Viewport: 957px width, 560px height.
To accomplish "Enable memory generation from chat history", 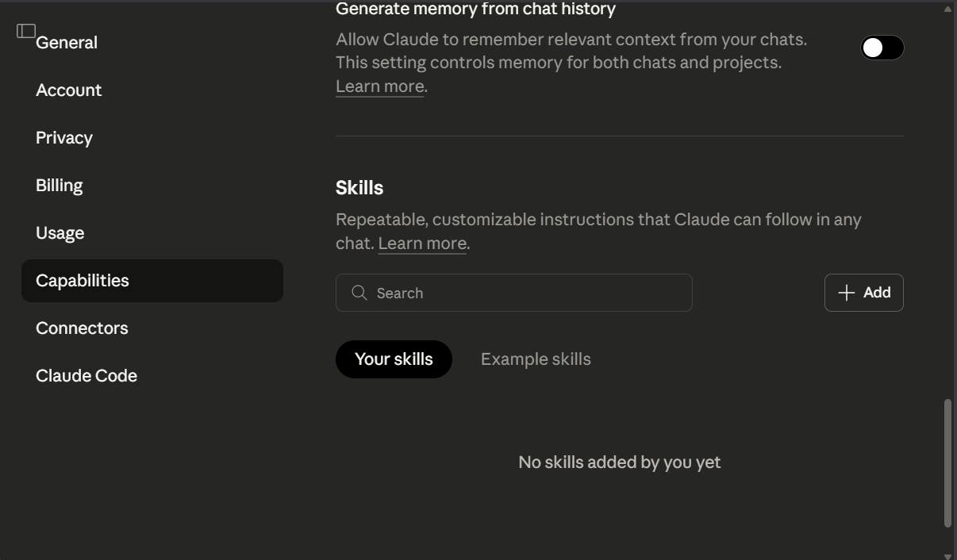I will point(882,48).
